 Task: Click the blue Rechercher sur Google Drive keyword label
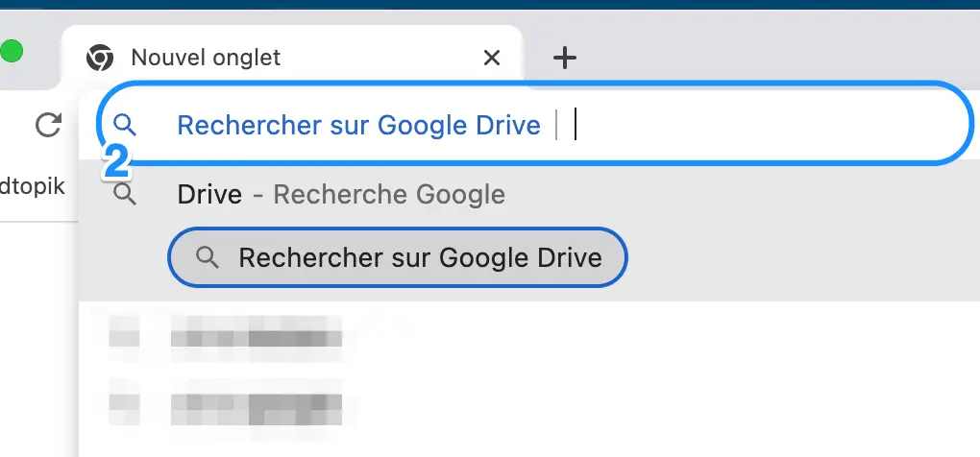coord(358,126)
